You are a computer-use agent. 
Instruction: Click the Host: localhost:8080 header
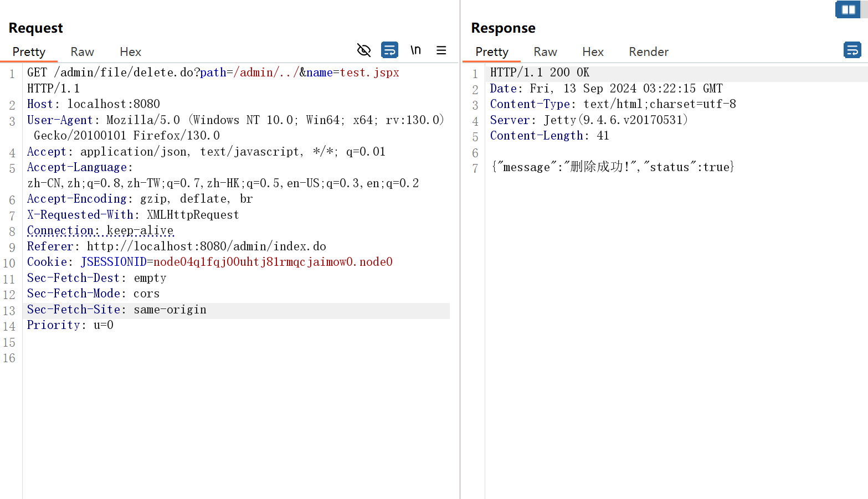pyautogui.click(x=94, y=104)
